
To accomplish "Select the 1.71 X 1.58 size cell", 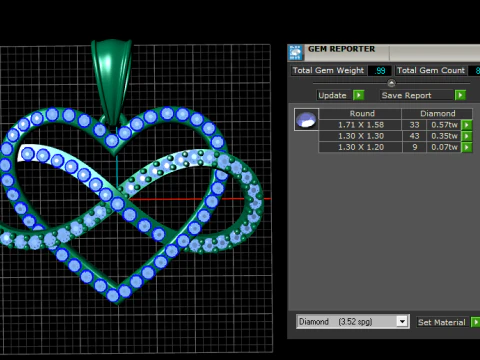I will 360,125.
